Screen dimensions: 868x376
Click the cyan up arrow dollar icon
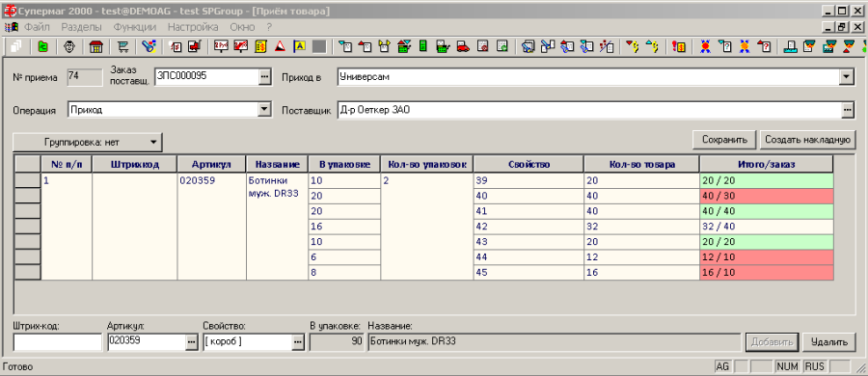coord(653,47)
